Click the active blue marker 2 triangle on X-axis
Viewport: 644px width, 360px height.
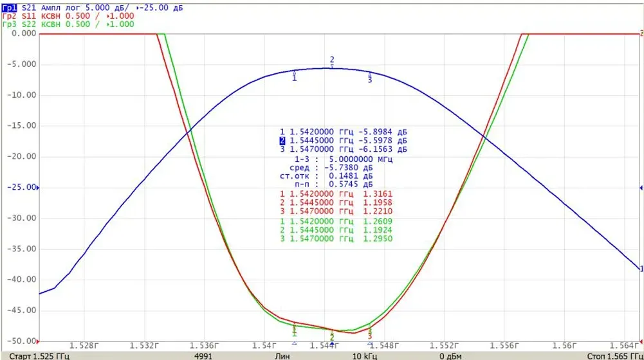click(332, 343)
